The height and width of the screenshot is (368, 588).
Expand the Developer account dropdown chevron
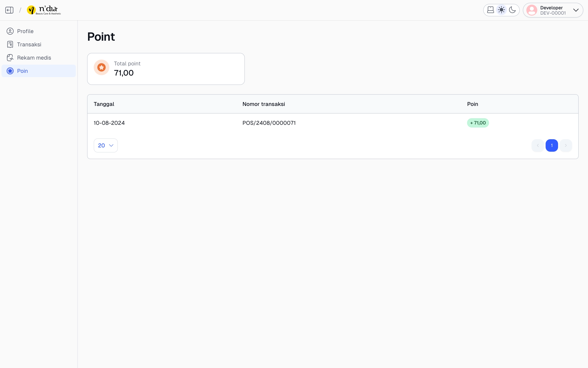tap(576, 10)
